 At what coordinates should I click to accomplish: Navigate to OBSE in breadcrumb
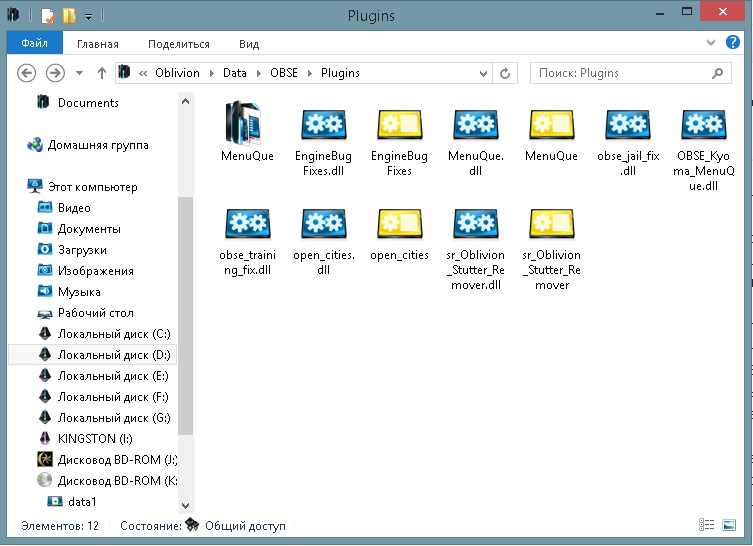pos(284,73)
